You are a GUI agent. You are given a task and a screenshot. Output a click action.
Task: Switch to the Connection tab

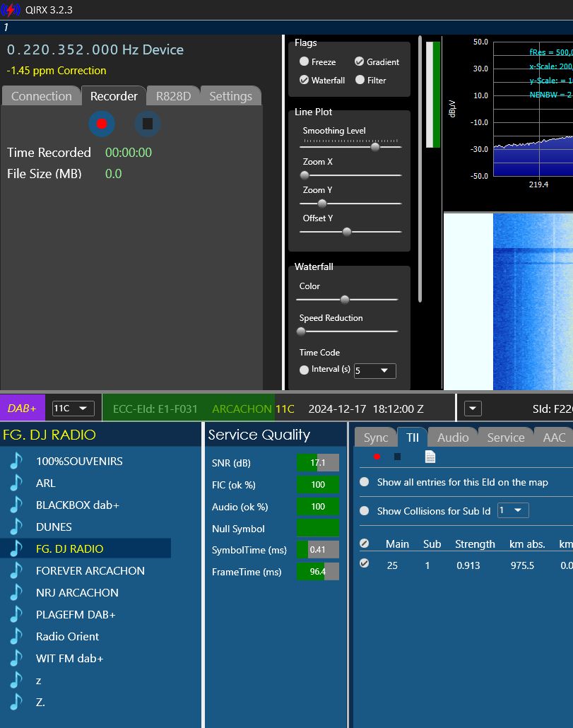point(41,96)
